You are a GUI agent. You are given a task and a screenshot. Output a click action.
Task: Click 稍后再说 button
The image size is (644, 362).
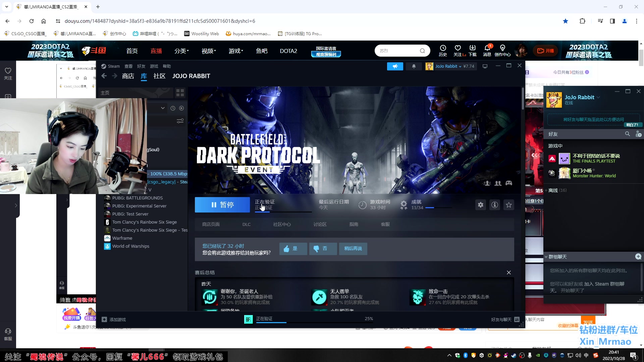coord(353,249)
